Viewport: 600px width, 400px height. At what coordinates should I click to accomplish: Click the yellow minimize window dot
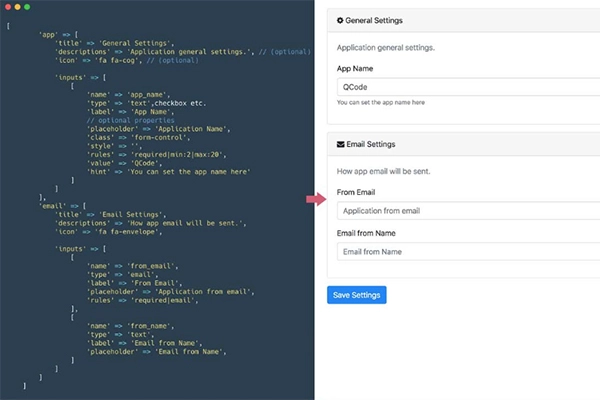[x=17, y=7]
